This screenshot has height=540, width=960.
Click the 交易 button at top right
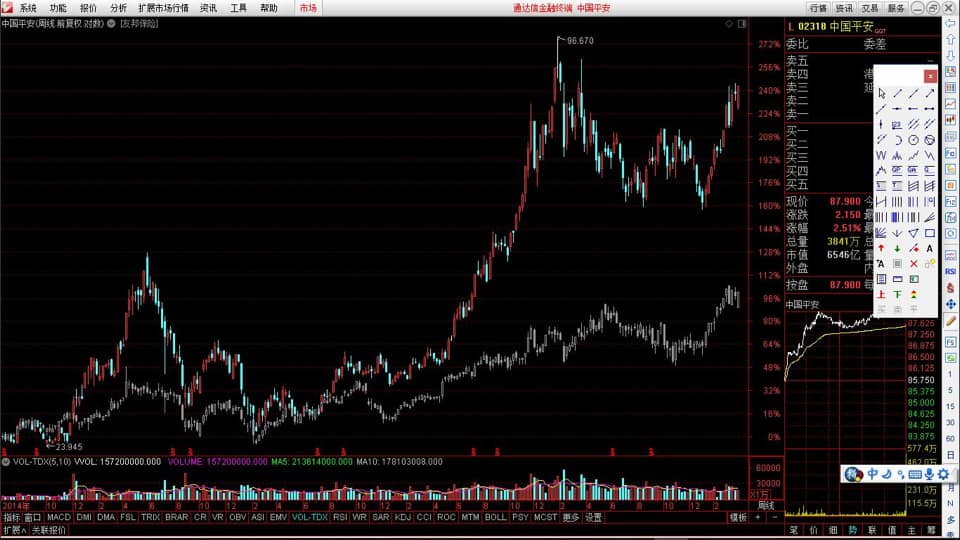point(869,8)
